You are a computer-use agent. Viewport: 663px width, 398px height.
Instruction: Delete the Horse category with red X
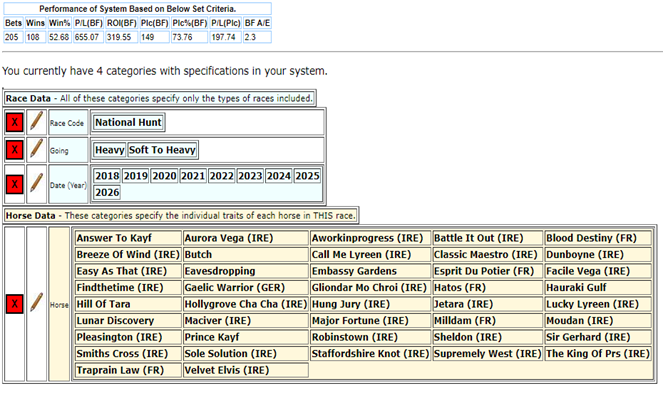[14, 304]
